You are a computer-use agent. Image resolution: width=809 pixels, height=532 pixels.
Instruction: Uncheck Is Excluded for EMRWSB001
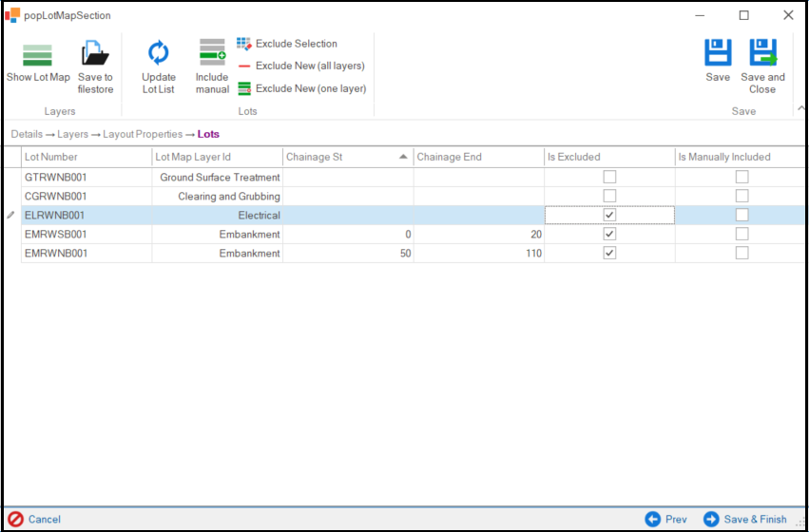[610, 234]
